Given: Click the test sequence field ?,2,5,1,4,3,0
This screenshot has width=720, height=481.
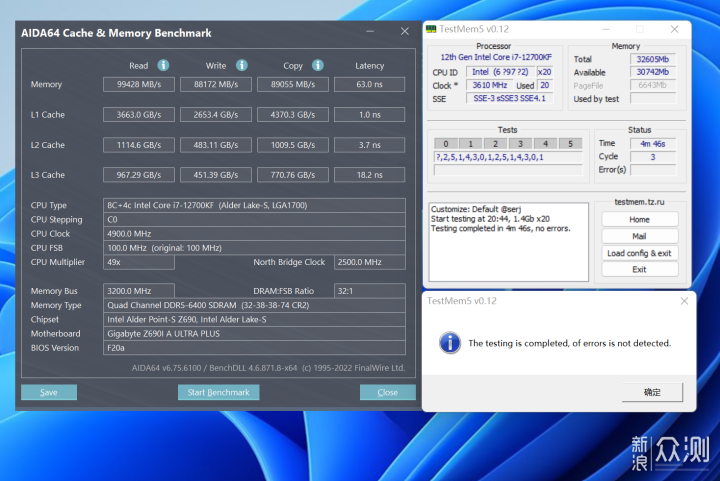Looking at the screenshot, I should pyautogui.click(x=508, y=157).
